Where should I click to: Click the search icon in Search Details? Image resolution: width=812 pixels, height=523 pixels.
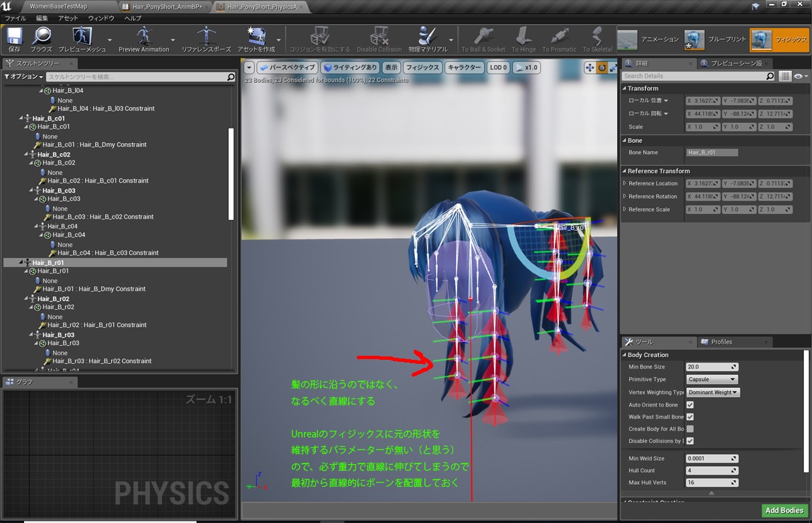[x=770, y=76]
